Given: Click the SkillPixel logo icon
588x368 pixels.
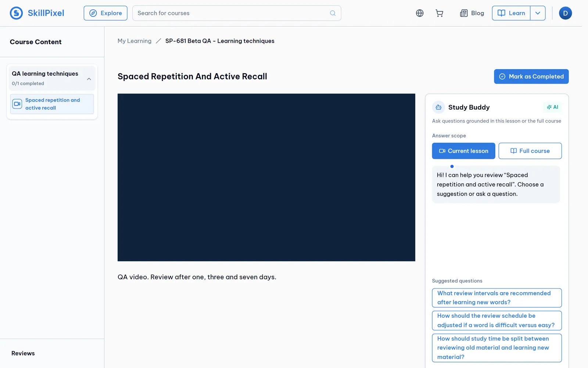Looking at the screenshot, I should coord(16,13).
